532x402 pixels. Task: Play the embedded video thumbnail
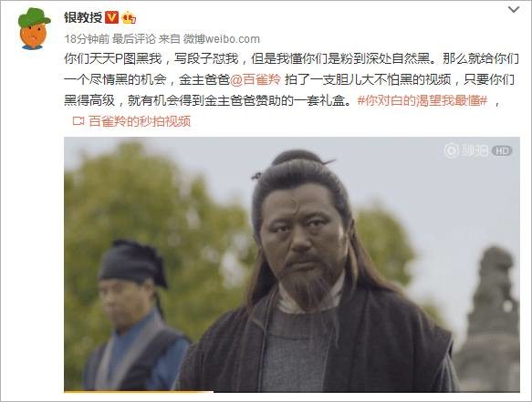coord(292,264)
